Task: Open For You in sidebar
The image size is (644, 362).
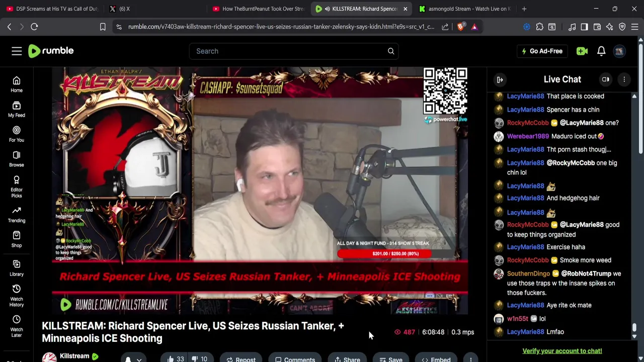Action: click(x=17, y=134)
